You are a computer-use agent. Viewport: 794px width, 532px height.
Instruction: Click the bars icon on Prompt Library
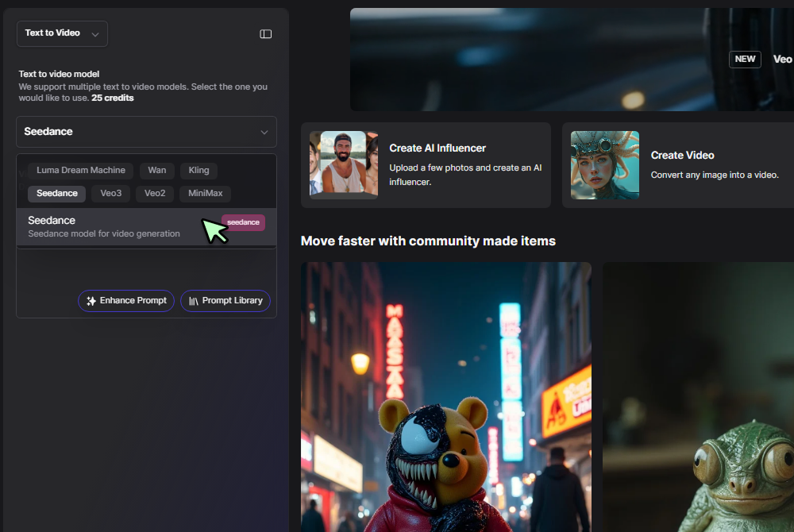(x=194, y=300)
